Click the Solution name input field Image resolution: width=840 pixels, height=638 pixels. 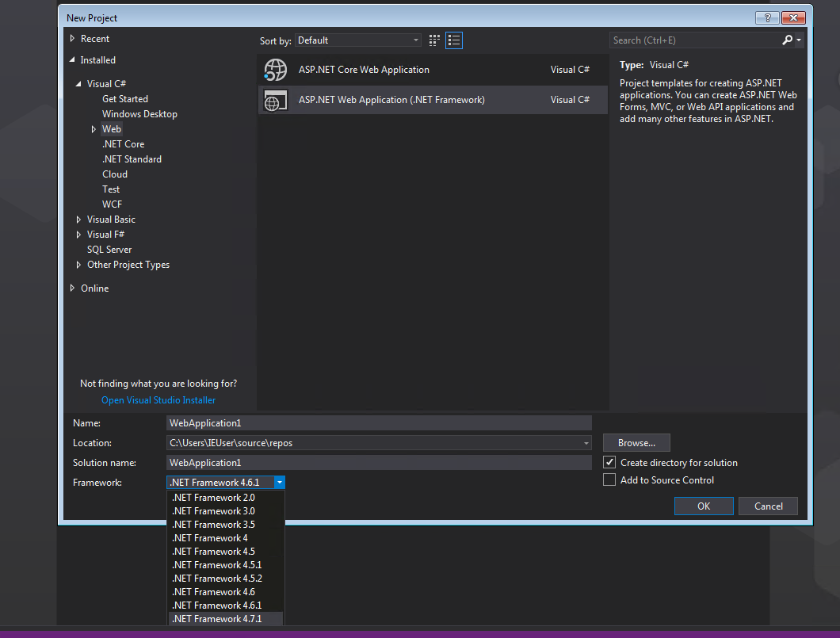(x=379, y=463)
